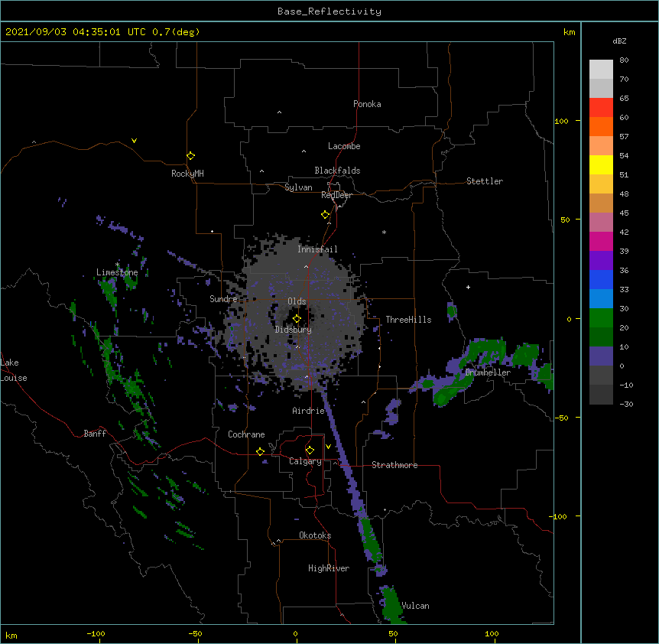Select the ThreeHills label
This screenshot has width=659, height=644.
click(x=408, y=320)
